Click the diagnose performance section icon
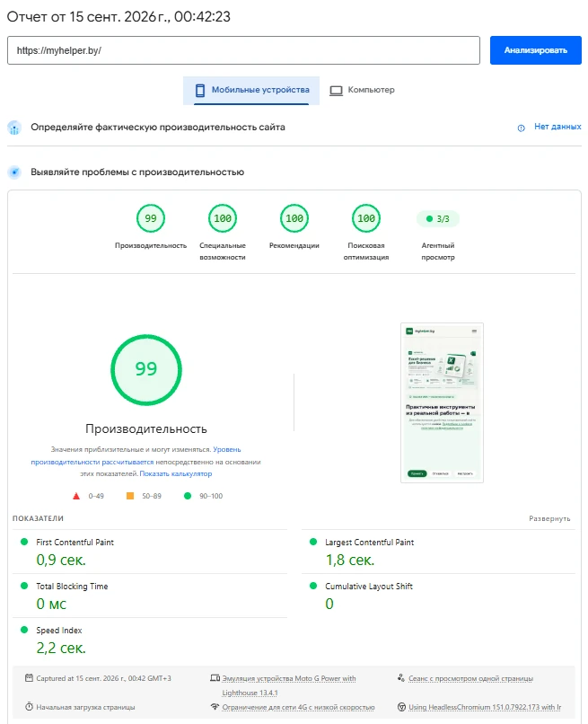The width and height of the screenshot is (588, 724). [14, 172]
